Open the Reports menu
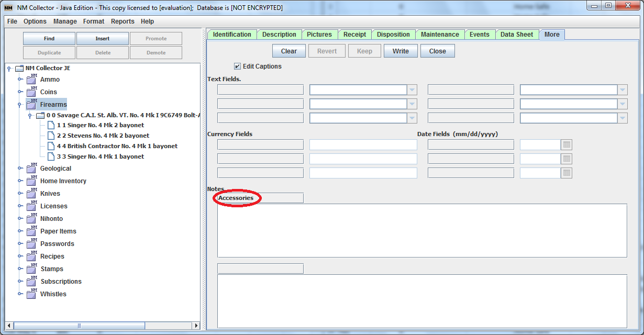644x335 pixels. point(123,21)
